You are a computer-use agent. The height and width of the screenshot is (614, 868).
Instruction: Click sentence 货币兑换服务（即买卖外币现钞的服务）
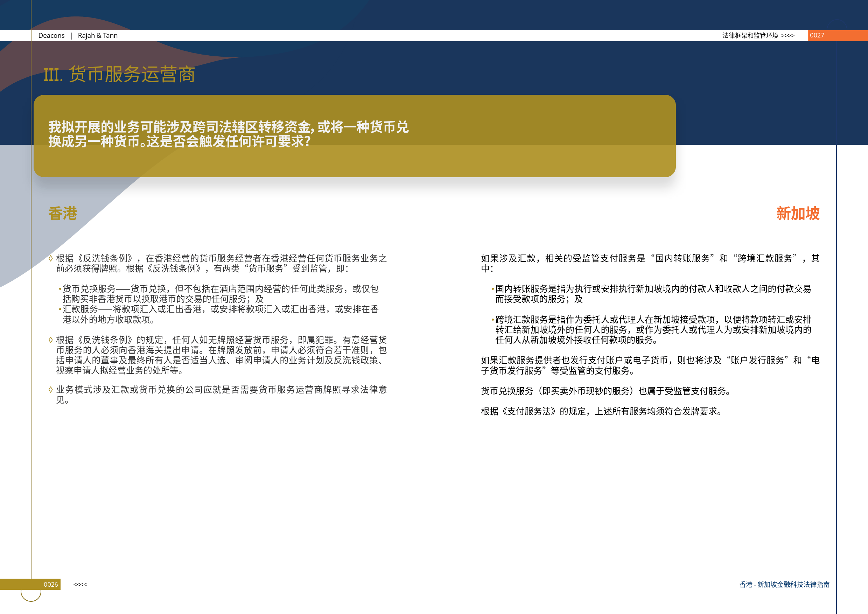click(x=607, y=391)
